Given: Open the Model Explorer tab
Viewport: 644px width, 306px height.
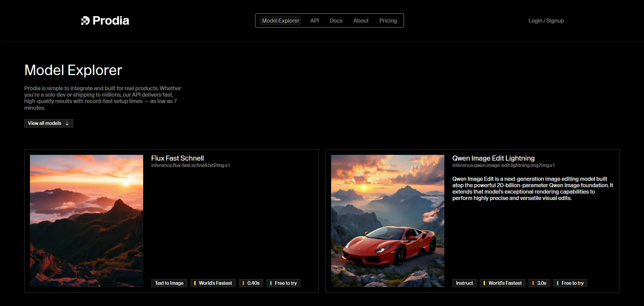Looking at the screenshot, I should [280, 21].
